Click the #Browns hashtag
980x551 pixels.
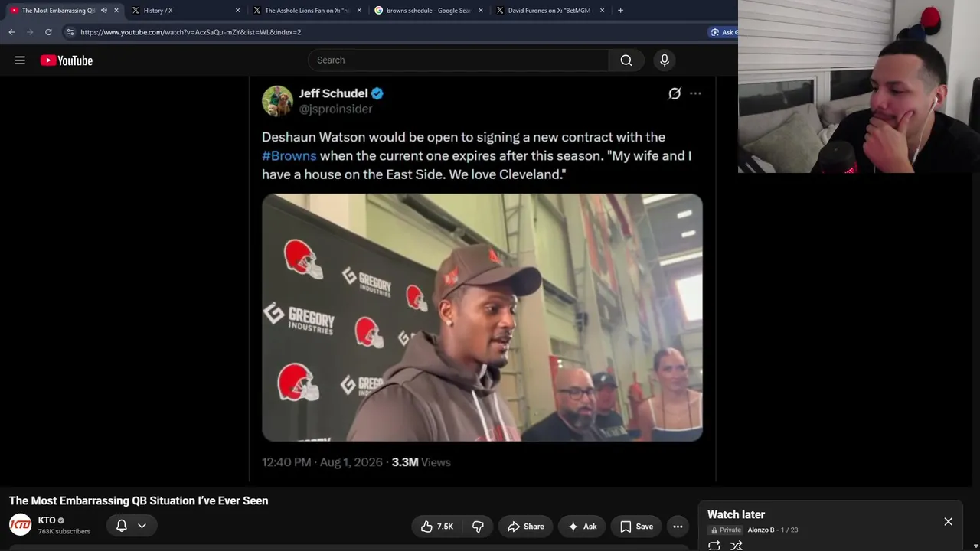(x=289, y=155)
